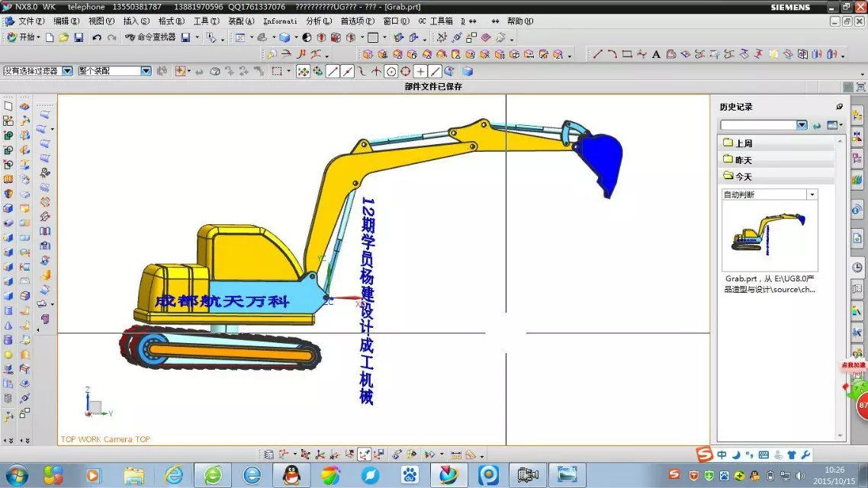
Task: Open the Command Finder (命令查找器)
Action: [x=150, y=37]
